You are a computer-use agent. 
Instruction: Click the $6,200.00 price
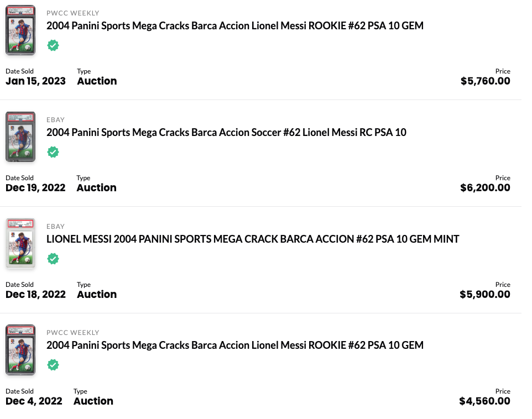[x=485, y=187]
